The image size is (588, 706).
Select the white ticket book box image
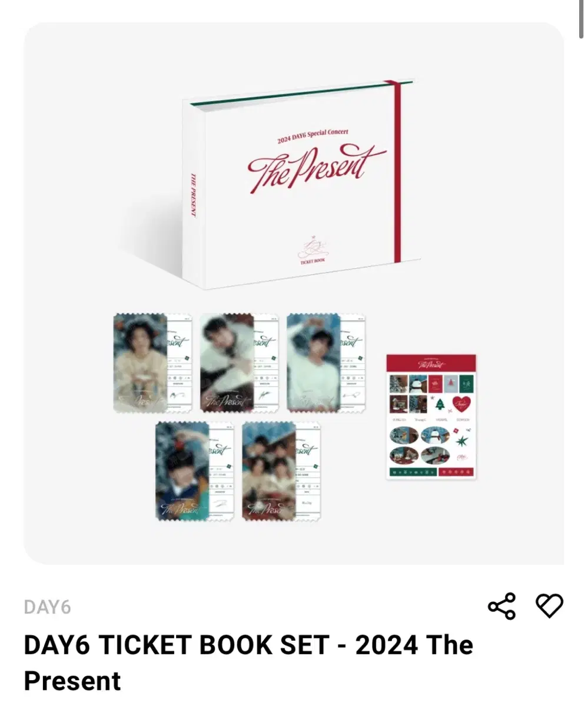(x=296, y=184)
